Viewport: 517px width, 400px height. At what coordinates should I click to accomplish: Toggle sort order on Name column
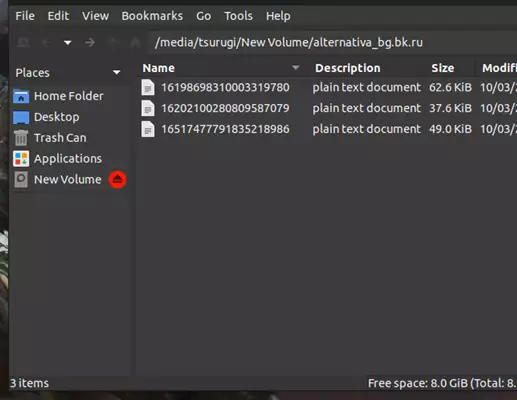click(x=221, y=68)
